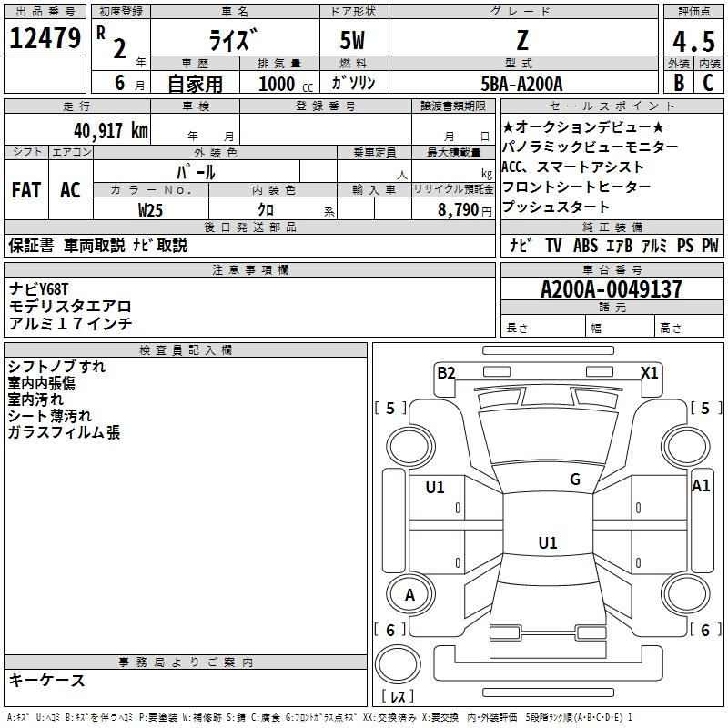Select lot number 12479
Viewport: 728px width, 728px height.
(45, 38)
